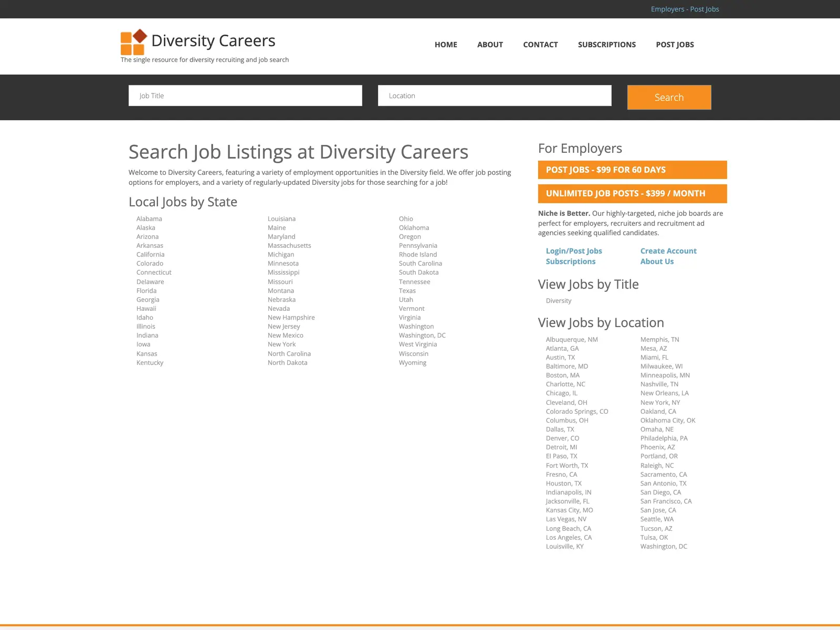This screenshot has height=630, width=840.
Task: Click Unlimited Job Posts - $399 / Month
Action: [632, 193]
